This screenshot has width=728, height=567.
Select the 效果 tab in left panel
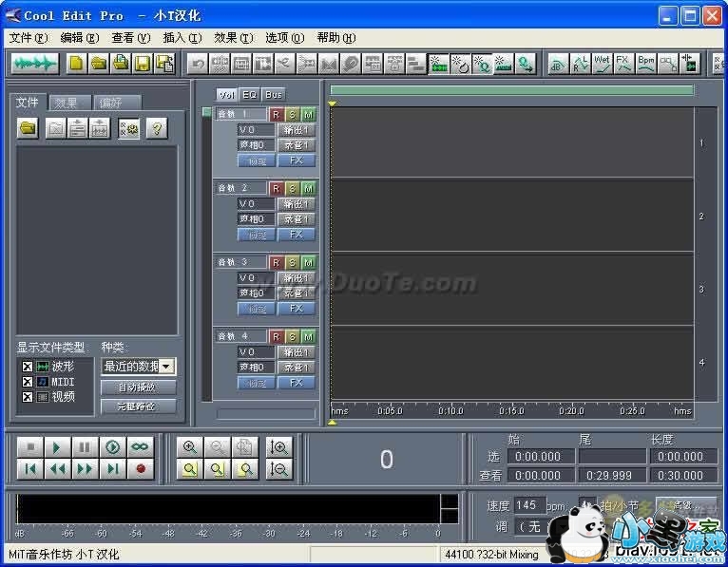pyautogui.click(x=70, y=103)
